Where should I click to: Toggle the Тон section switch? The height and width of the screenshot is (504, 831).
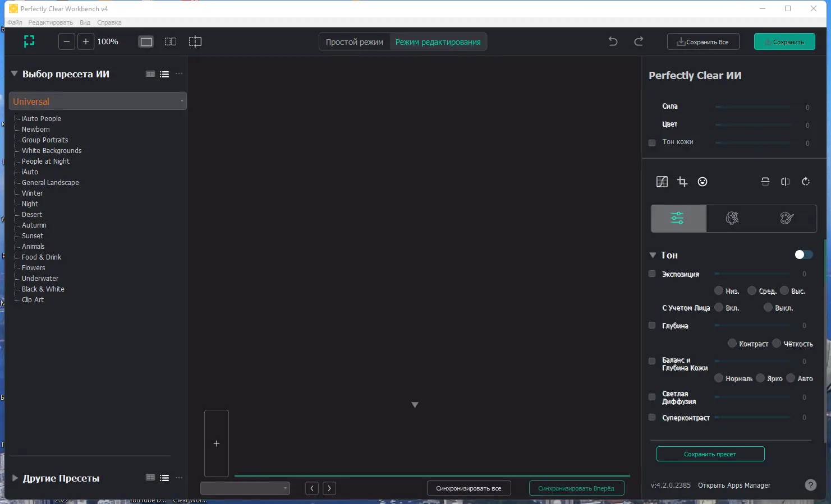[x=804, y=255]
